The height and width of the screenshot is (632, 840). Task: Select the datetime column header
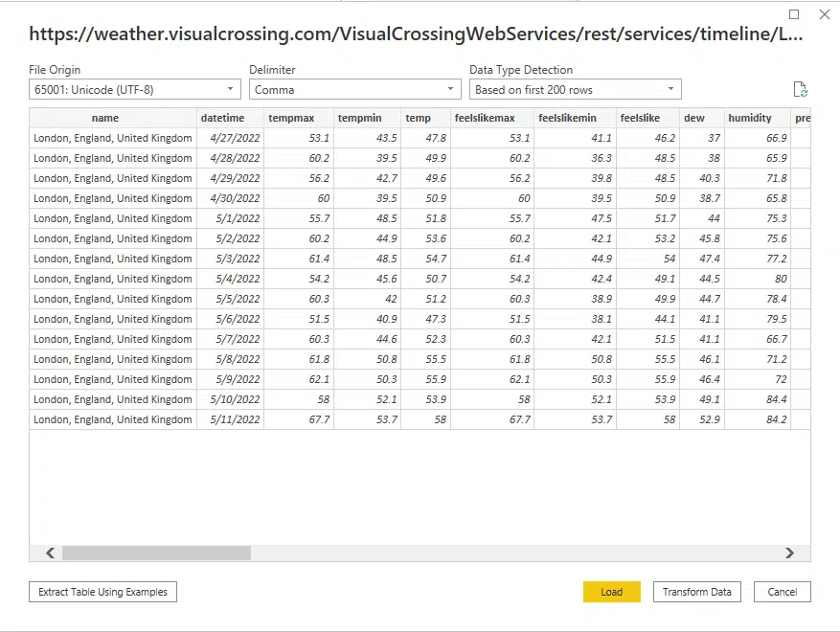coord(230,118)
